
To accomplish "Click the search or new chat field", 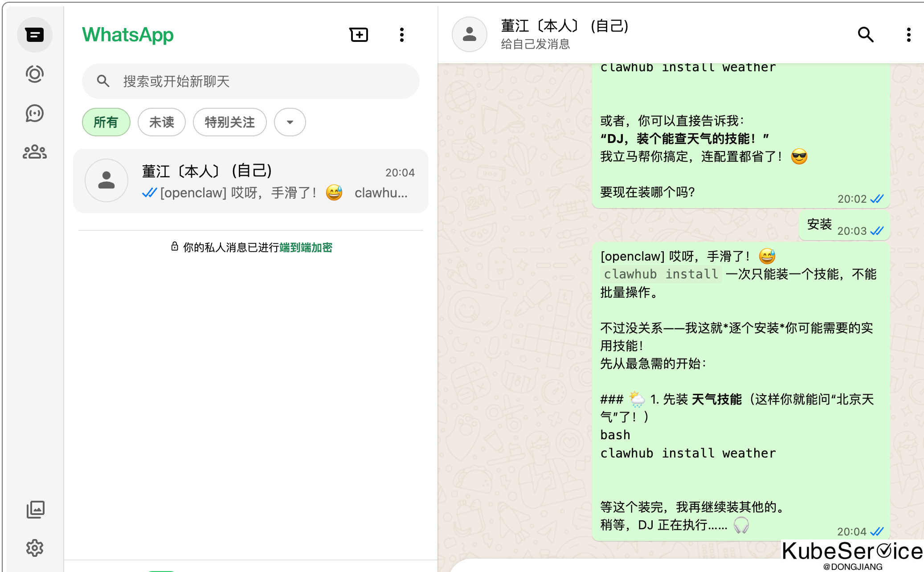I will pyautogui.click(x=250, y=81).
